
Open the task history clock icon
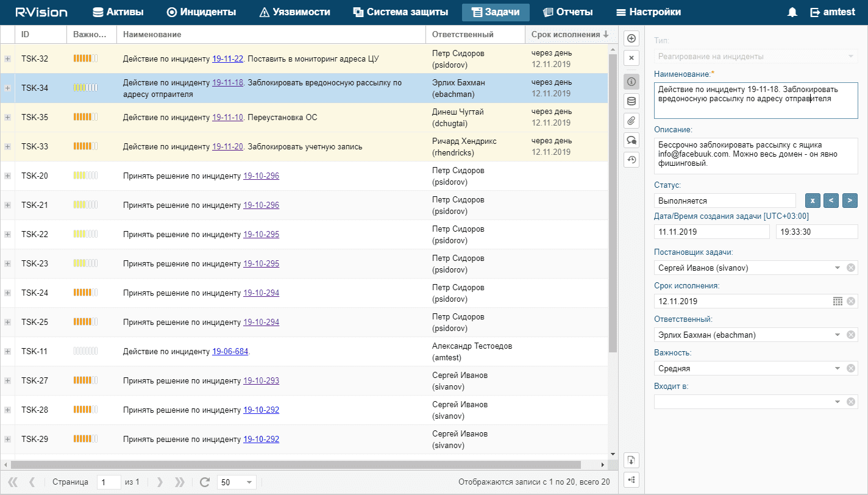click(x=631, y=160)
